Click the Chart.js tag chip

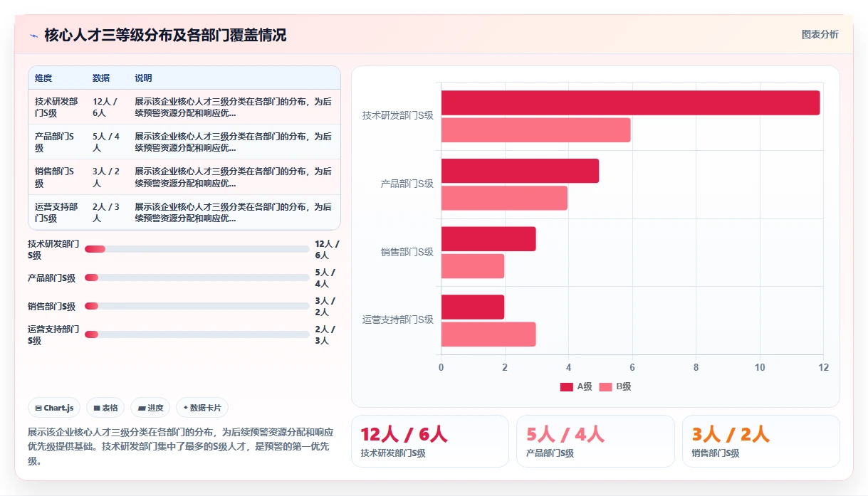pos(55,408)
